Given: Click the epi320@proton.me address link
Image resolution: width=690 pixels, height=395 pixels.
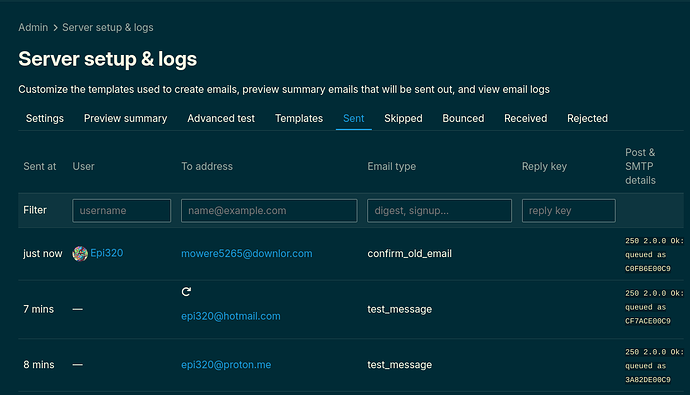Looking at the screenshot, I should (226, 365).
